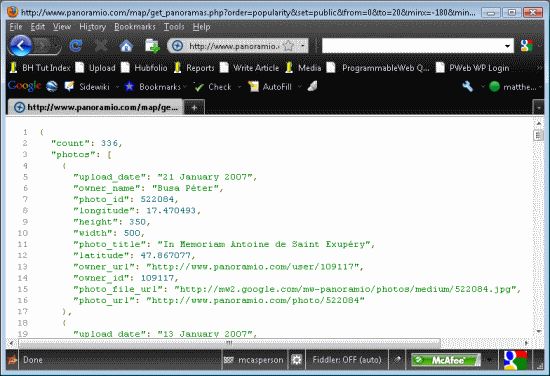Click the horizontal scrollbar thumb

229,343
